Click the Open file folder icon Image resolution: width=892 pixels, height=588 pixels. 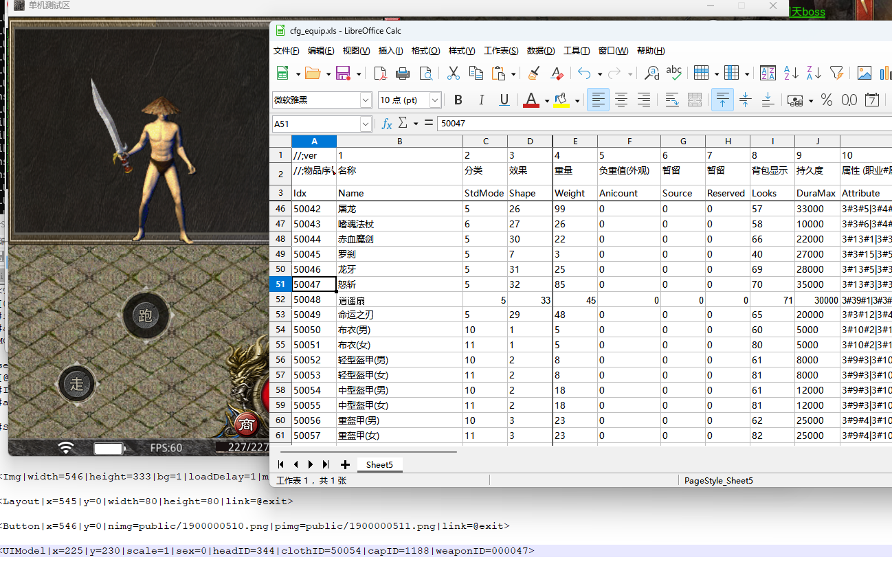(313, 73)
